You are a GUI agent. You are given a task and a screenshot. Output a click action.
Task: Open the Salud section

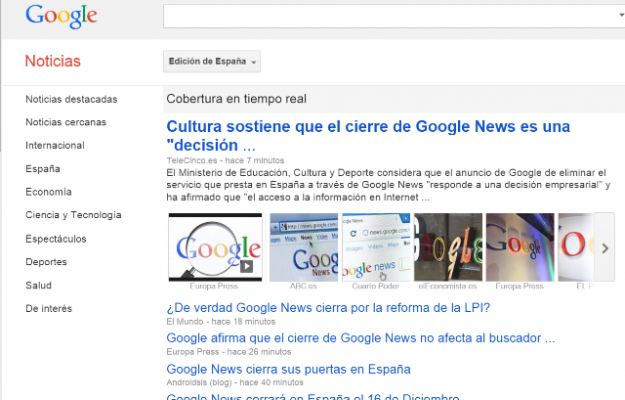click(39, 285)
